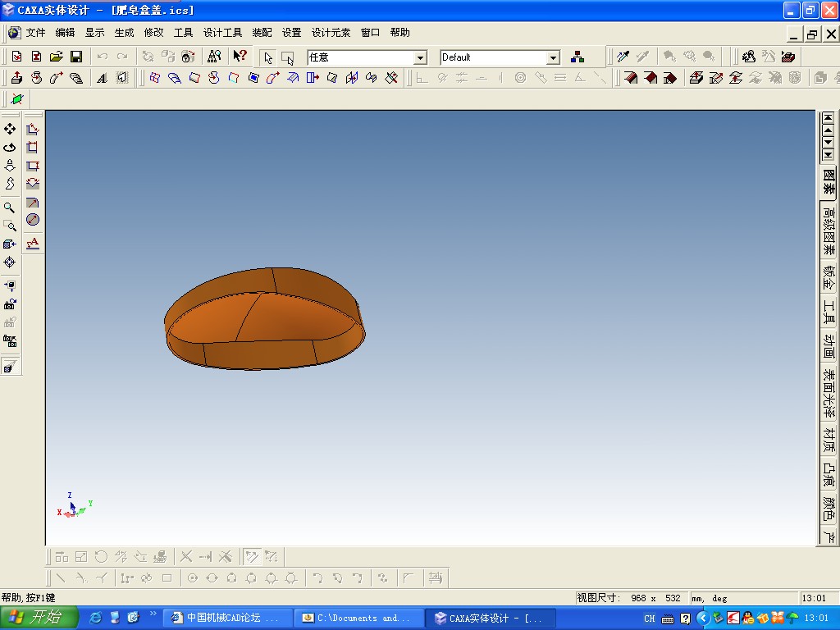Click the new design document icon

click(16, 57)
